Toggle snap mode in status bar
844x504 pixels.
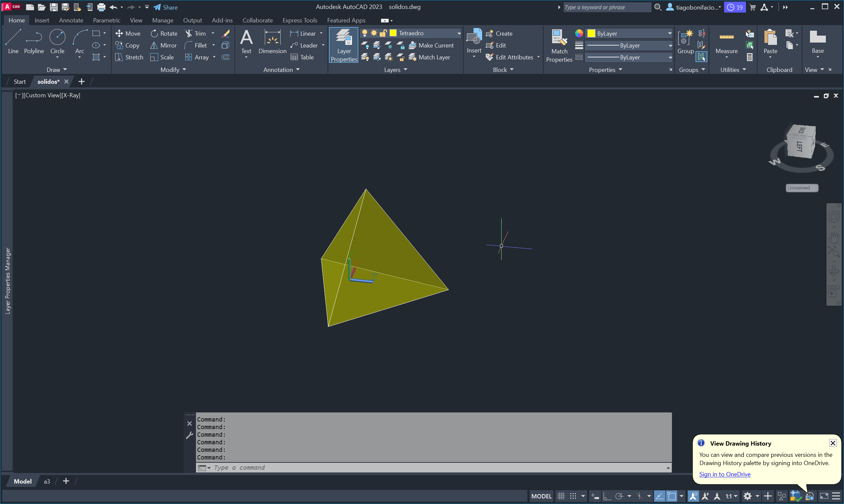(x=573, y=496)
